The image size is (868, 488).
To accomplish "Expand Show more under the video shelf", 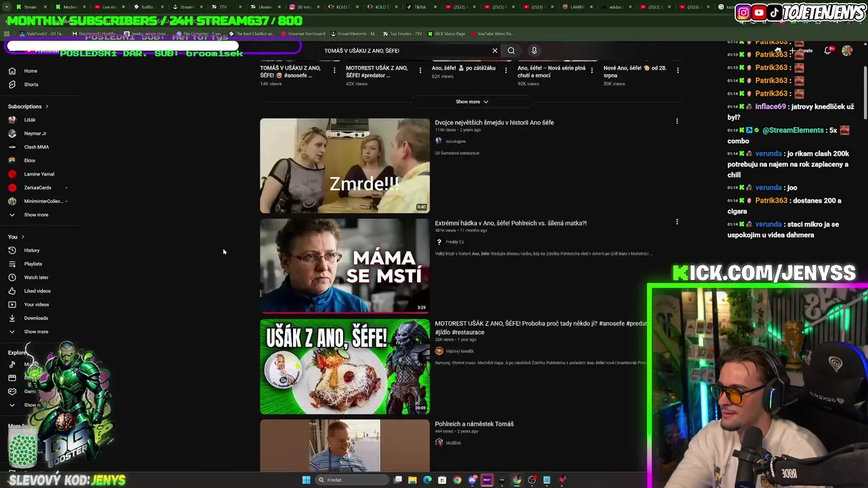I will tap(472, 102).
